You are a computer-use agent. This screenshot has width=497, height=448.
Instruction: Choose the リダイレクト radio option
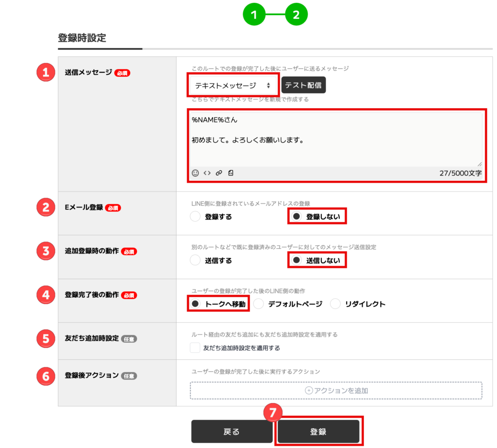[x=335, y=304]
